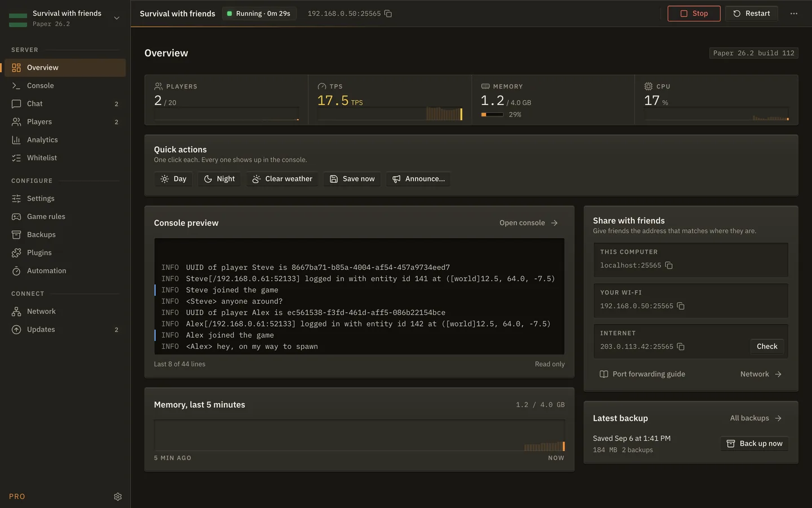Restart the server
This screenshot has width=812, height=508.
click(751, 14)
